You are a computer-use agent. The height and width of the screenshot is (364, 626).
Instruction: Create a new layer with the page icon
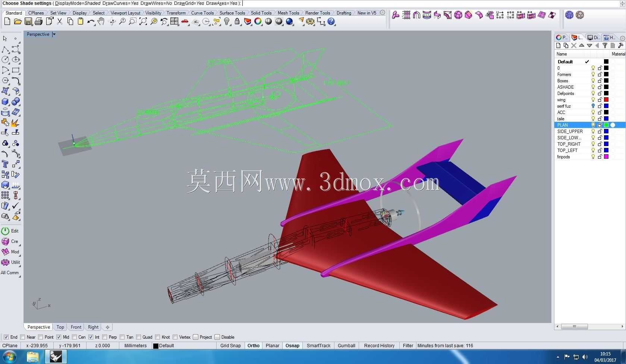558,45
